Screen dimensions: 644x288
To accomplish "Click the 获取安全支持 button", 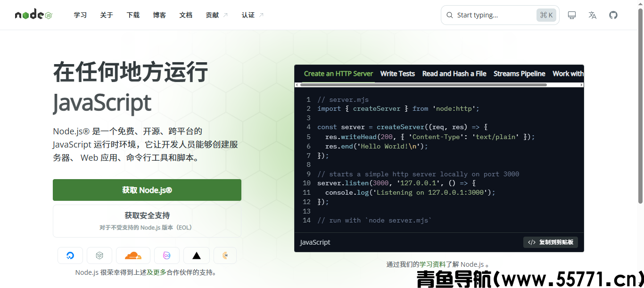I will click(x=147, y=221).
